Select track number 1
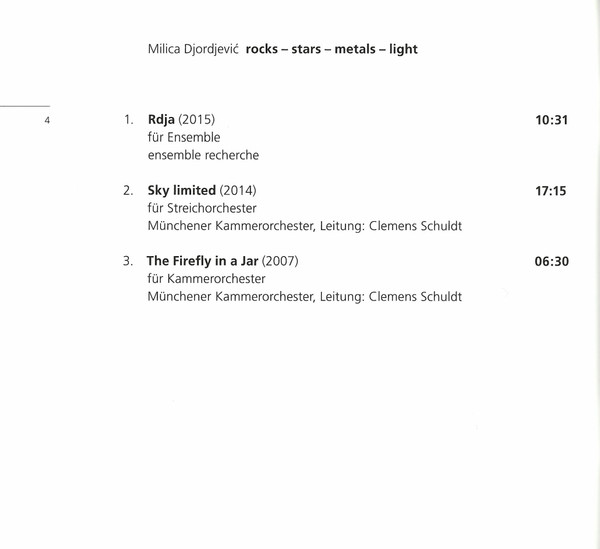The height and width of the screenshot is (549, 600). click(x=128, y=120)
